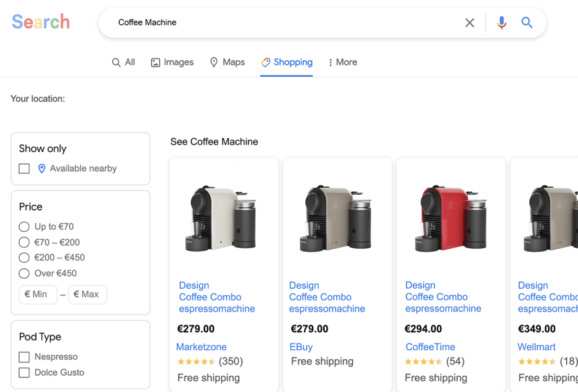This screenshot has height=392, width=578.
Task: Pick the Over €450 price option
Action: 24,274
